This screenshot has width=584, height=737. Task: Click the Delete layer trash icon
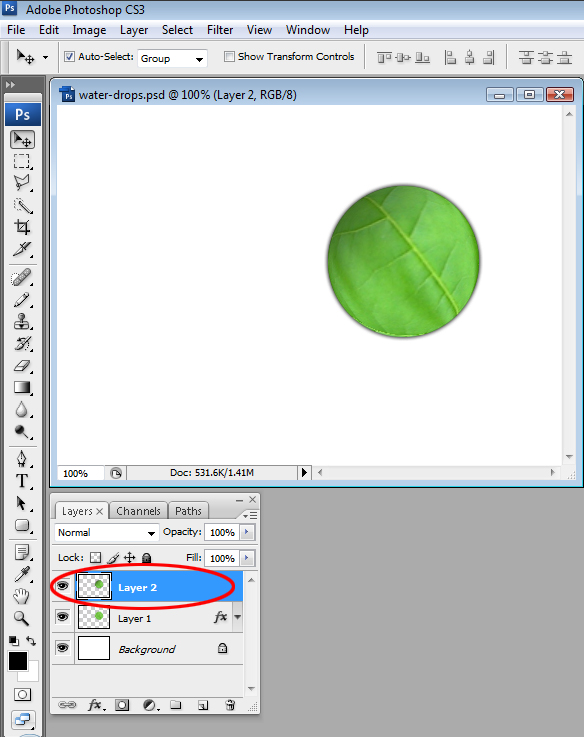click(230, 705)
